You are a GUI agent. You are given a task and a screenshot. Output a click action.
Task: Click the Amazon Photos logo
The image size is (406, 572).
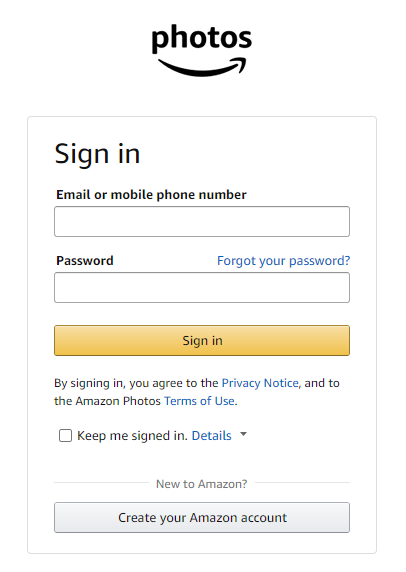202,50
